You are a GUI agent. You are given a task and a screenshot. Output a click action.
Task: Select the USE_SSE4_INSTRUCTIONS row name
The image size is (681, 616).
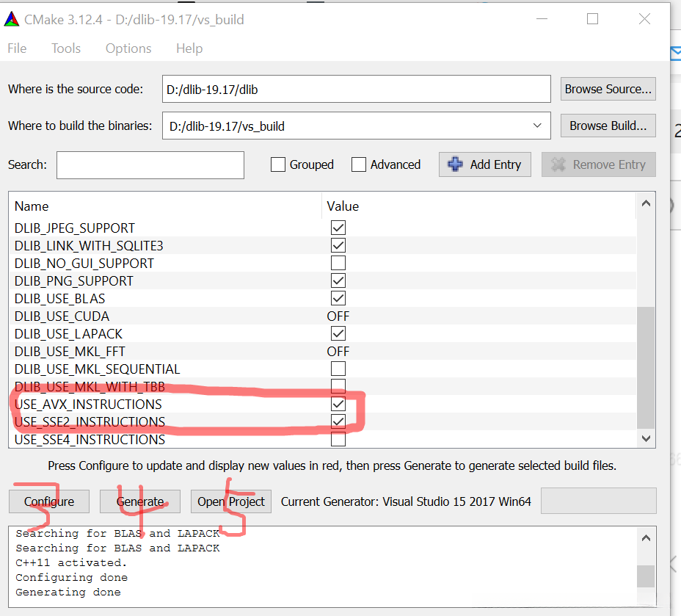click(x=90, y=440)
